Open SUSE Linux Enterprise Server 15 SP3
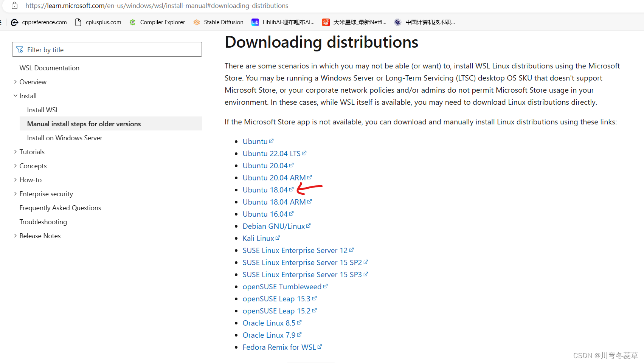644x363 pixels. [305, 275]
